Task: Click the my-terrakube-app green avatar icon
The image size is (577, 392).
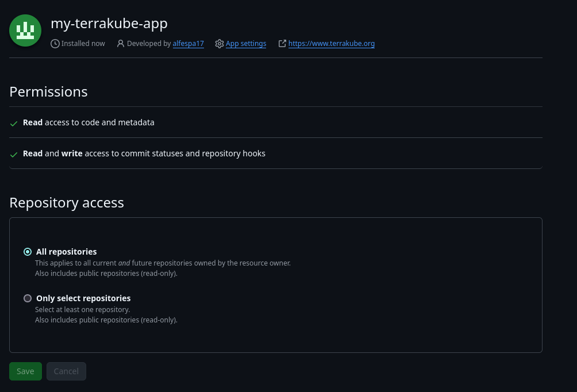Action: [x=25, y=30]
